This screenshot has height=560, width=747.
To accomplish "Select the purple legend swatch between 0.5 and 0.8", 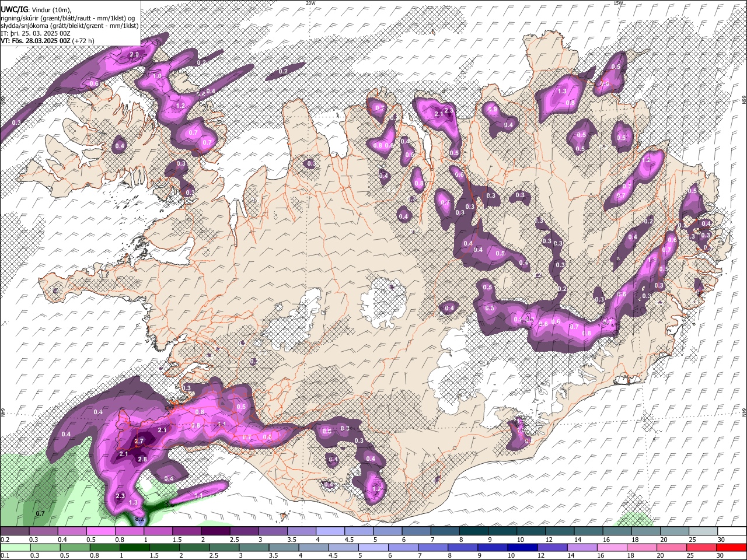I will pyautogui.click(x=100, y=531).
